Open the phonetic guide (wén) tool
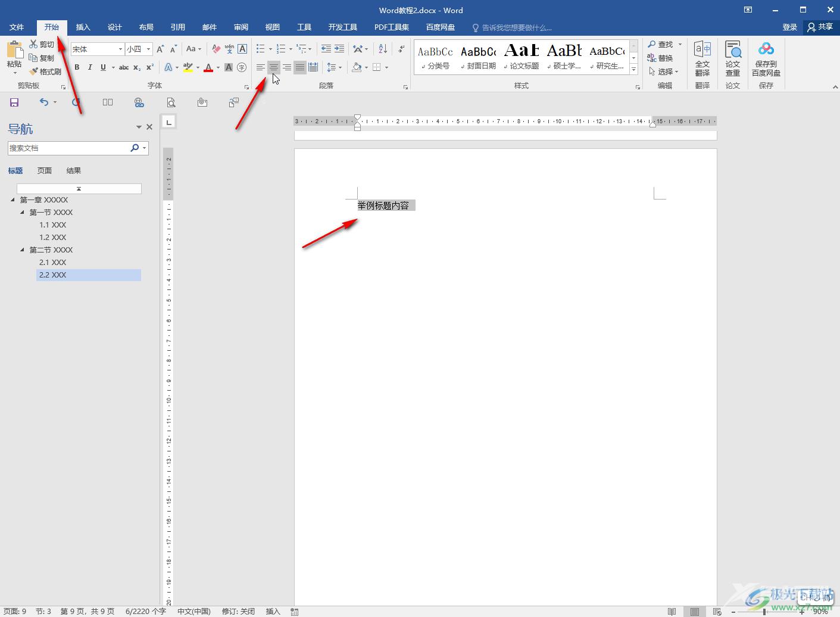840x617 pixels. point(229,49)
